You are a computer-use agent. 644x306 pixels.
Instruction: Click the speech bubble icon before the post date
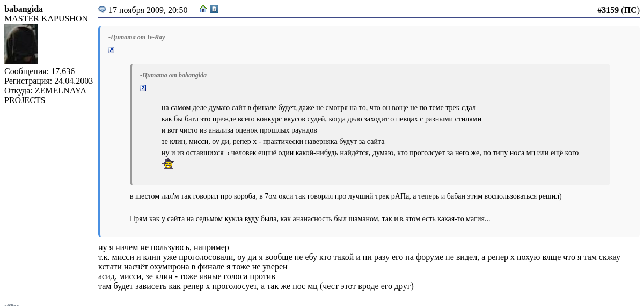pos(102,10)
